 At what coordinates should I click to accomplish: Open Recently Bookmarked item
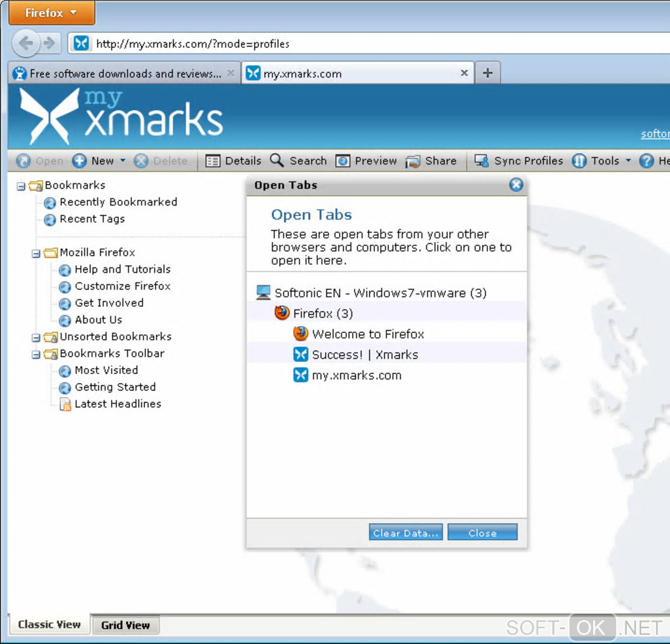118,202
